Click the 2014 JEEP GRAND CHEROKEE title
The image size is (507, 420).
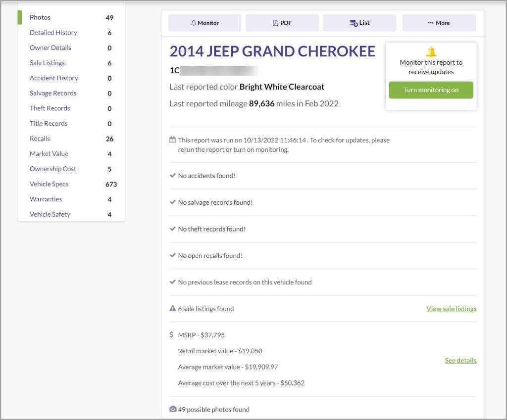tap(272, 51)
